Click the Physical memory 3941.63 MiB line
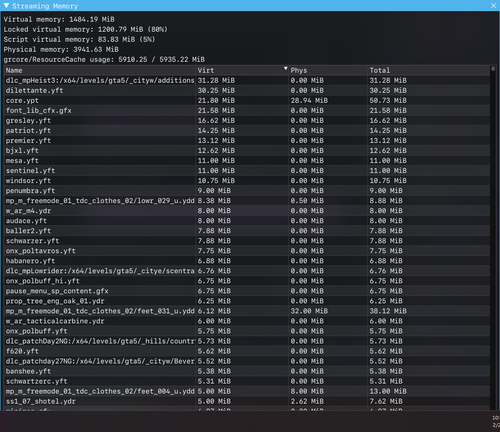 pyautogui.click(x=61, y=49)
